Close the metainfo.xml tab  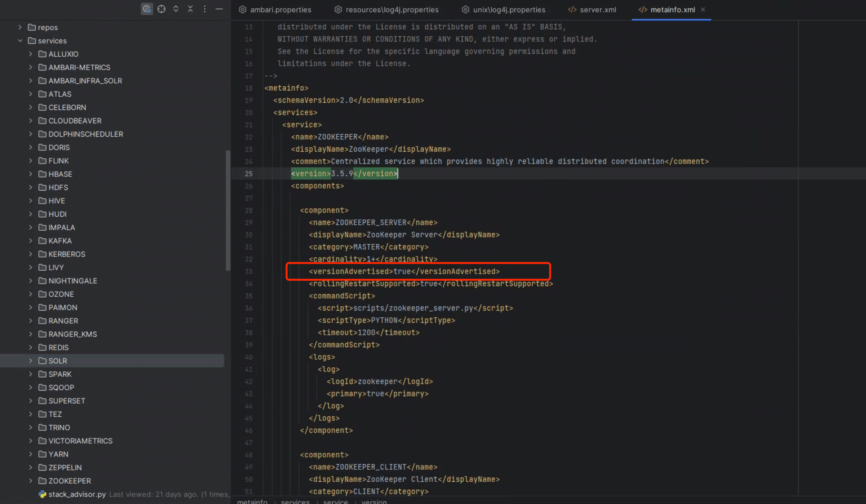click(x=703, y=10)
